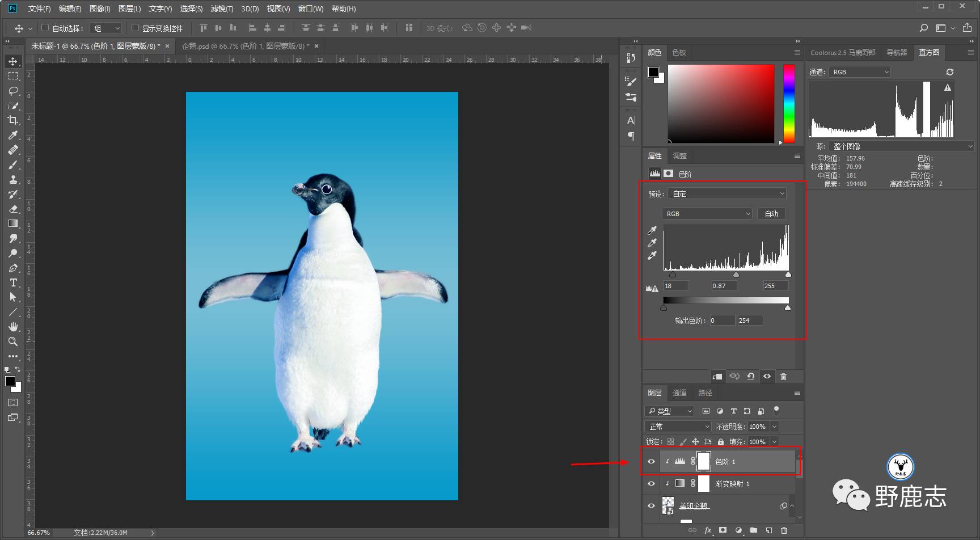Screen dimensions: 980x540
Task: Hide the 色阶 1 layer
Action: [x=651, y=462]
